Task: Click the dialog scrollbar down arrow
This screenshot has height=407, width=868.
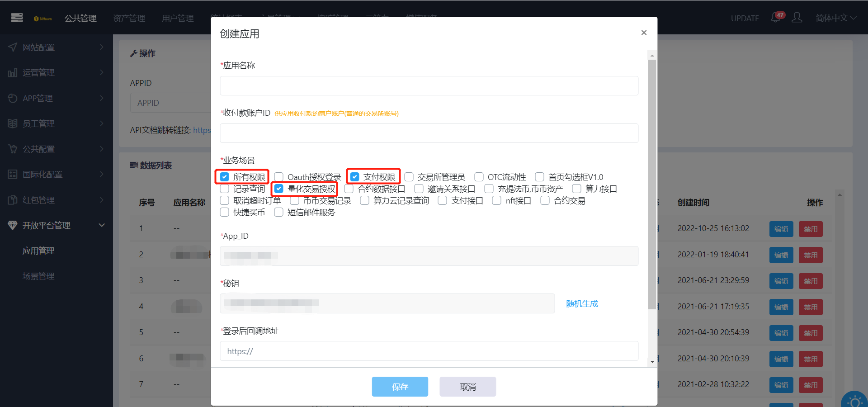Action: [652, 361]
